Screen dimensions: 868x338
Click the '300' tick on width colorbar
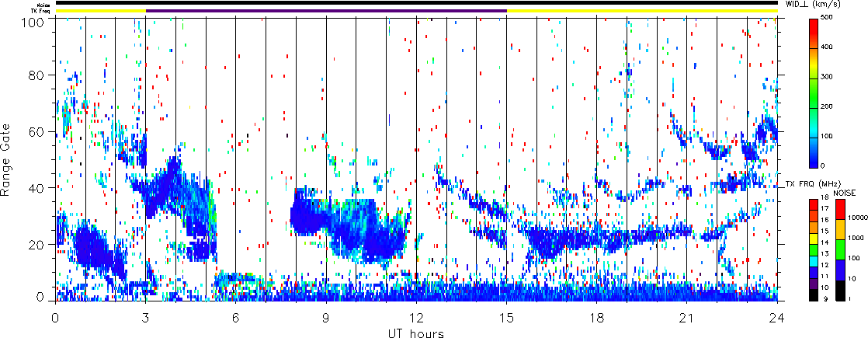coord(828,77)
